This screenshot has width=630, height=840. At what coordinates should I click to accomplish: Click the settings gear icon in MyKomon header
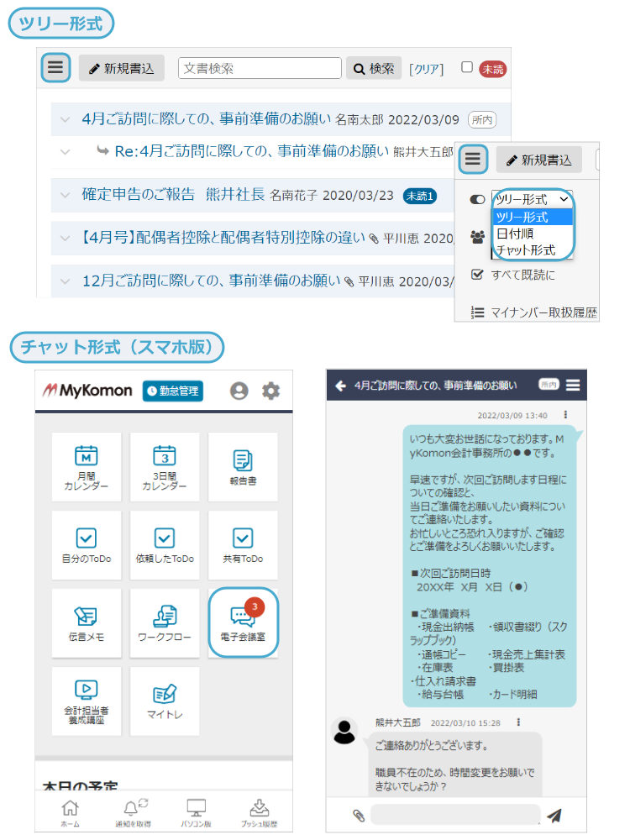(270, 391)
